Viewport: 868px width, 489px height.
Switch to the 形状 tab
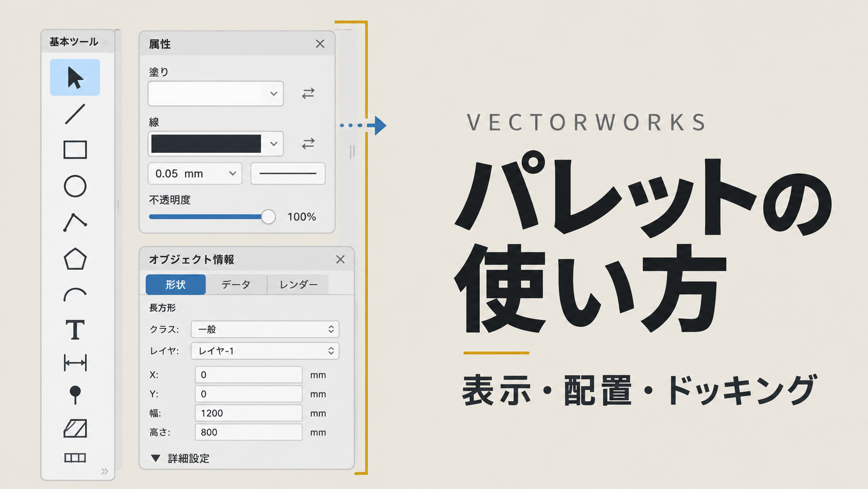tap(175, 285)
